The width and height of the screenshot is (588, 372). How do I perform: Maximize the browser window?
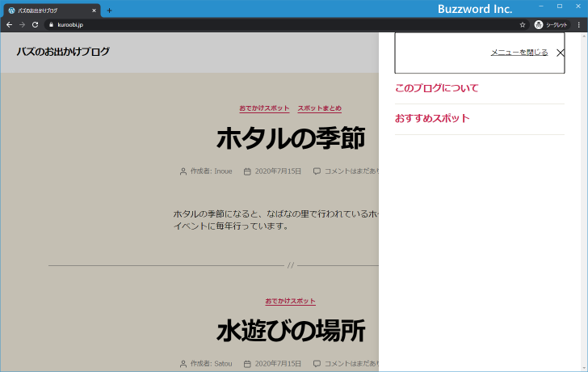pos(560,6)
